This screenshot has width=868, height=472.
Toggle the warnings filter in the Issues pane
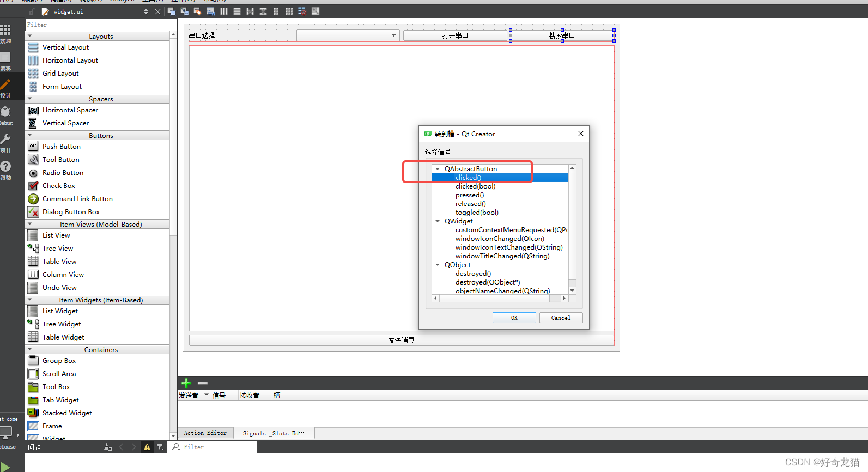click(147, 447)
